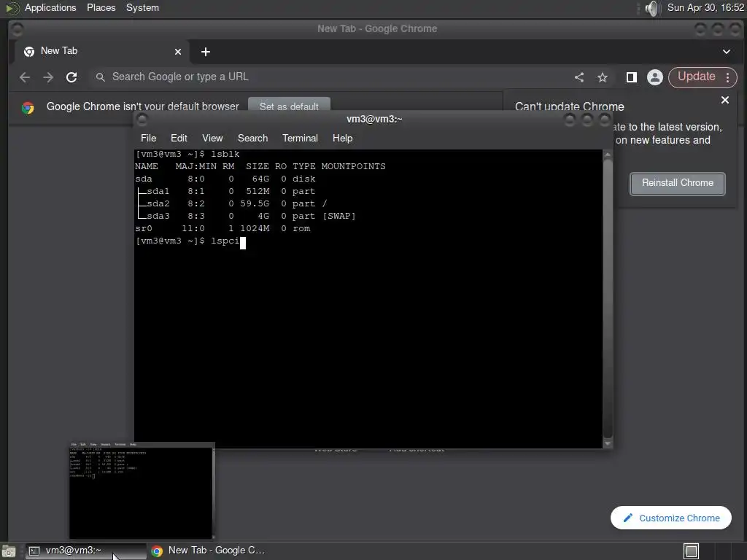
Task: Switch to Google Chrome taskbar entry
Action: click(x=208, y=551)
